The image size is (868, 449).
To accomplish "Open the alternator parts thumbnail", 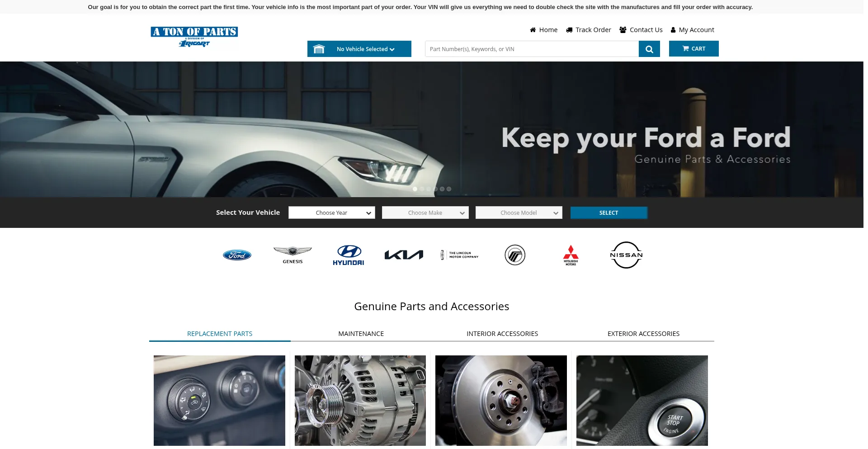I will [x=360, y=401].
